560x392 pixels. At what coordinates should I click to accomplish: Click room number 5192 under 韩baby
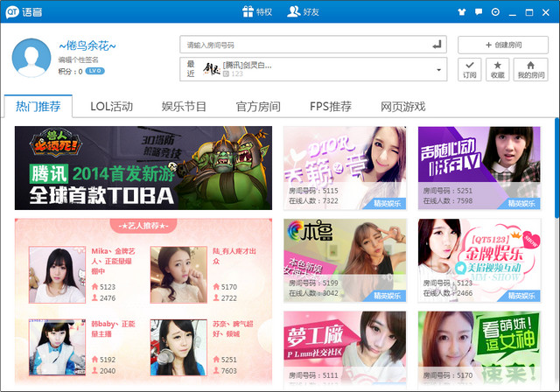click(108, 360)
